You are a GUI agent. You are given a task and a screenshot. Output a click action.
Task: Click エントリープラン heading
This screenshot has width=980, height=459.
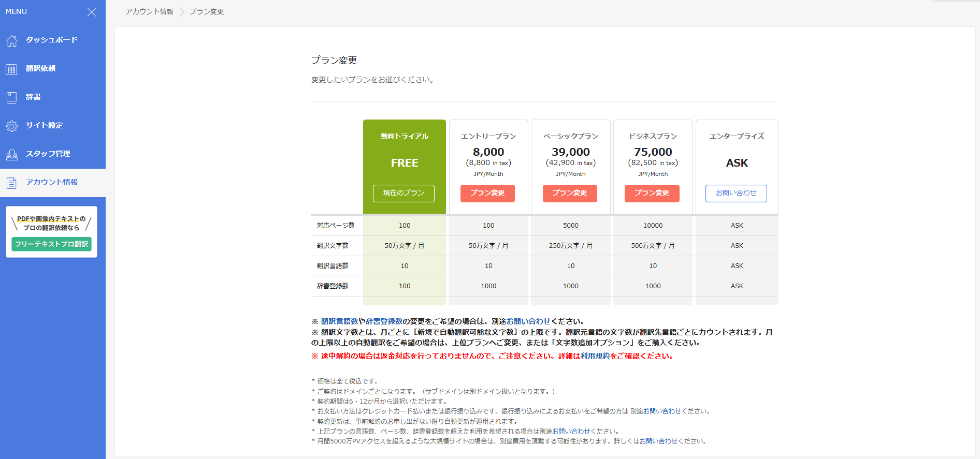[x=488, y=136]
